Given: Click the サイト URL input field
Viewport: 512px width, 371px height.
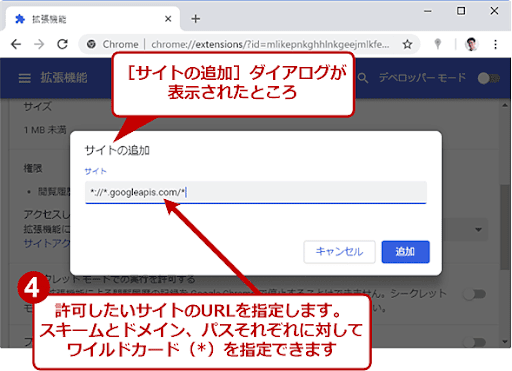Looking at the screenshot, I should pyautogui.click(x=256, y=192).
